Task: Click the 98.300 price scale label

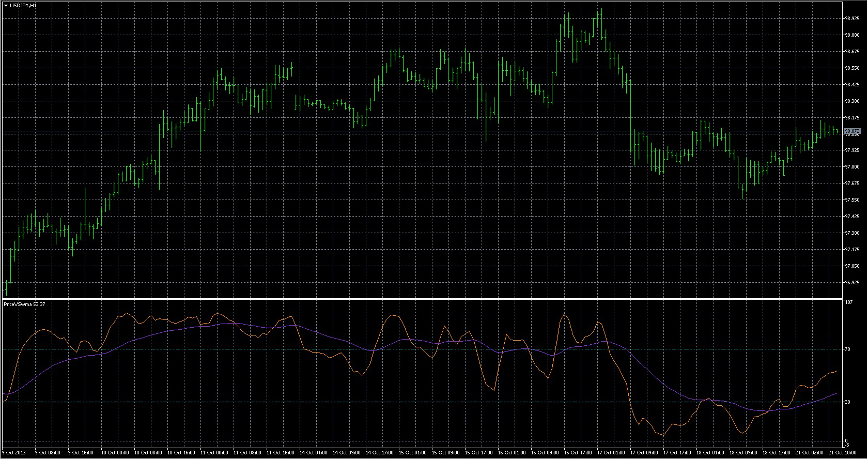Action: click(851, 101)
